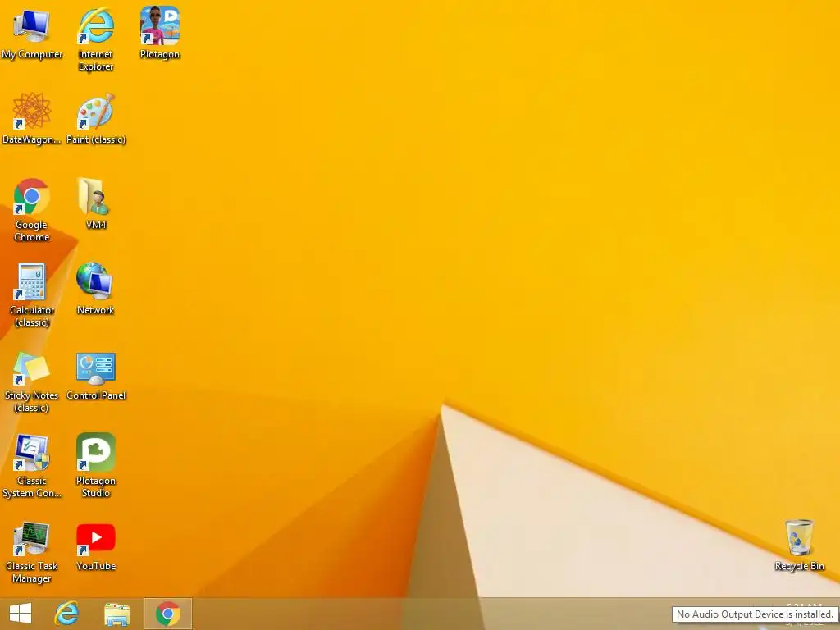
Task: Select the Sticky Notes (classic) shortcut
Action: (32, 381)
